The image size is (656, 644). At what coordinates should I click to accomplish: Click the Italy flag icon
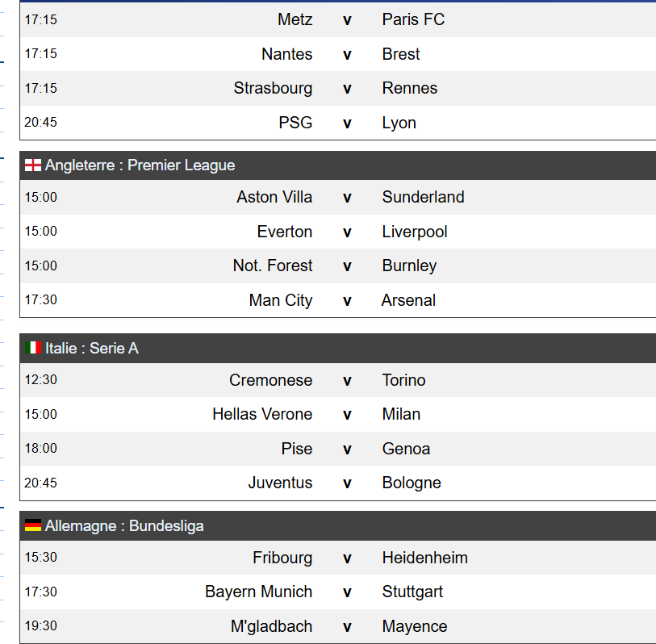[x=33, y=348]
